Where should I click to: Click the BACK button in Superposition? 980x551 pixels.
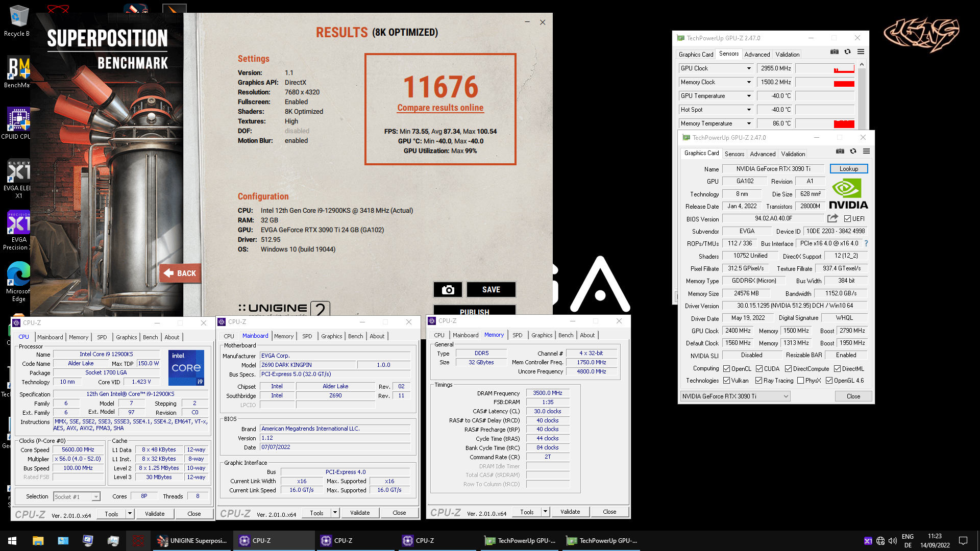pos(181,273)
